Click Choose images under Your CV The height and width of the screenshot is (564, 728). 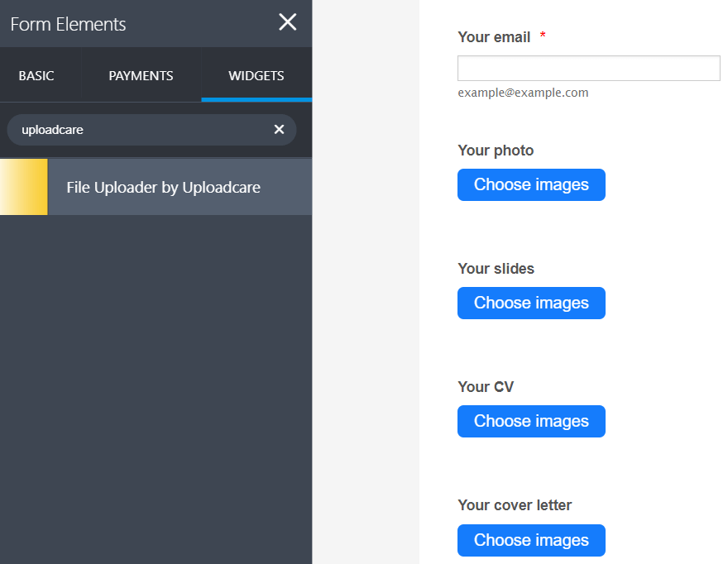[x=531, y=421]
